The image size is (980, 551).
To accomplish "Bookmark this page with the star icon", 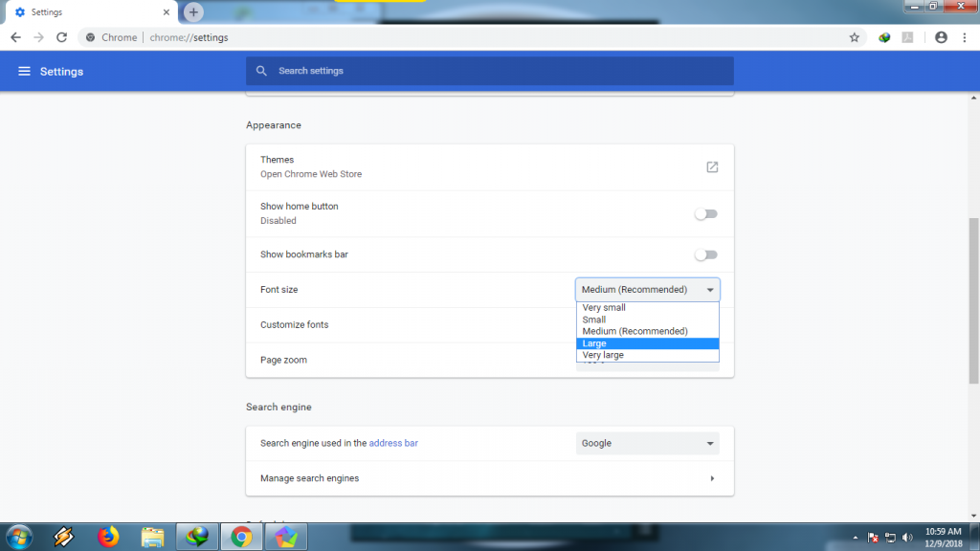I will pos(854,37).
